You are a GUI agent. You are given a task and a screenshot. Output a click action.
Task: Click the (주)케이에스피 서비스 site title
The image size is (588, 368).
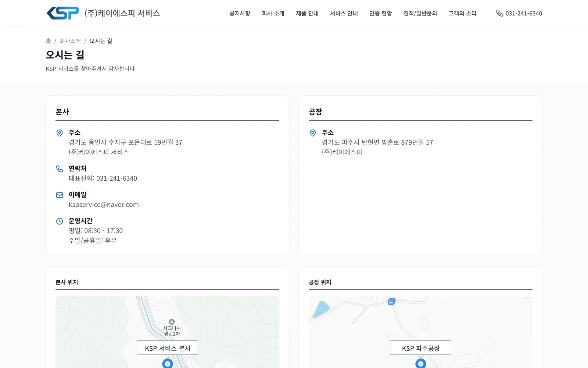click(x=122, y=13)
